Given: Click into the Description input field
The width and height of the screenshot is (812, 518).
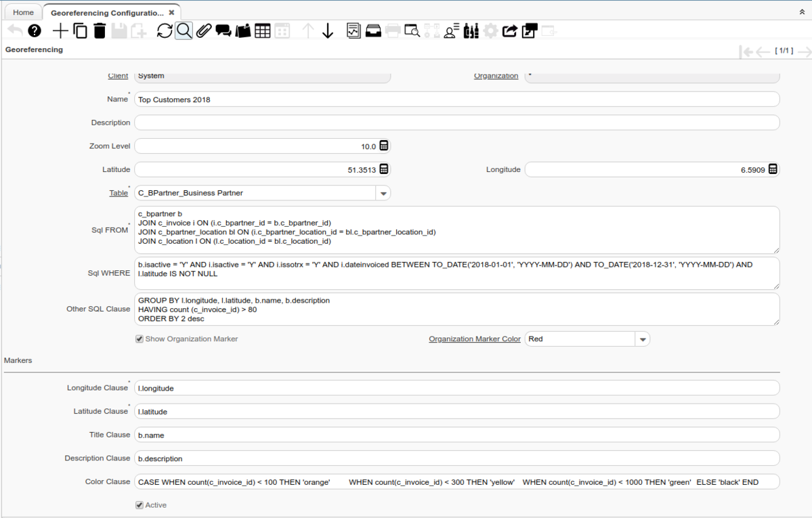Looking at the screenshot, I should pos(456,123).
